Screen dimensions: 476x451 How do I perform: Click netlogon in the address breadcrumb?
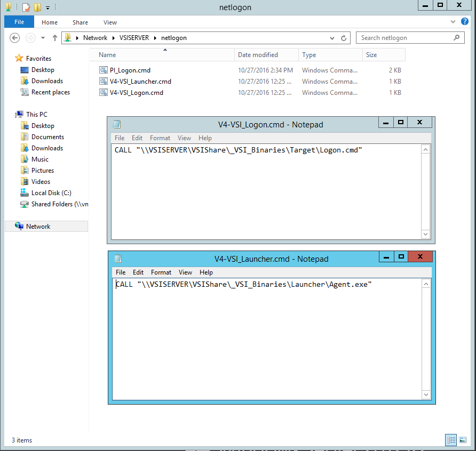tap(173, 38)
